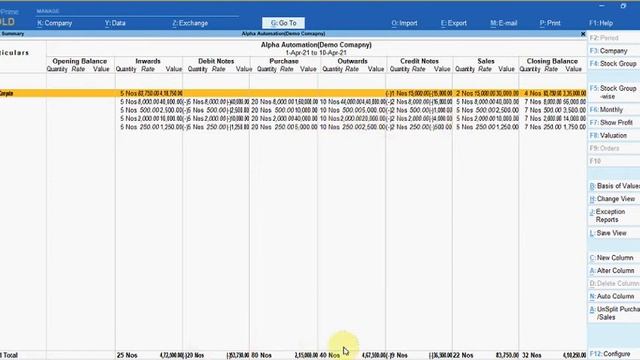This screenshot has height=360, width=640.
Task: Click F4: Stock Group button
Action: coord(613,64)
